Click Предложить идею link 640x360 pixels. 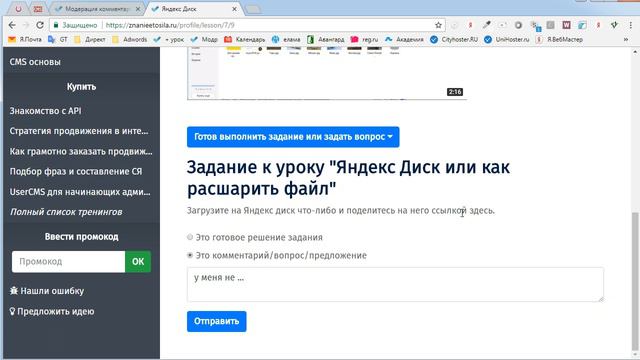(52, 311)
